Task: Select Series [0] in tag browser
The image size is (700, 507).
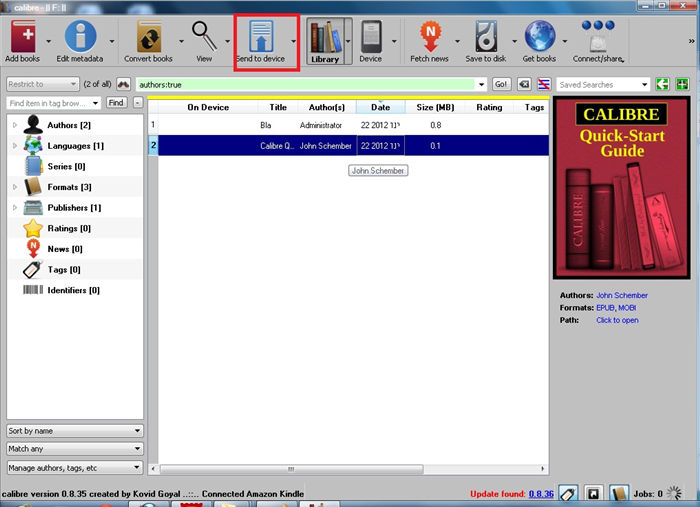Action: click(66, 166)
